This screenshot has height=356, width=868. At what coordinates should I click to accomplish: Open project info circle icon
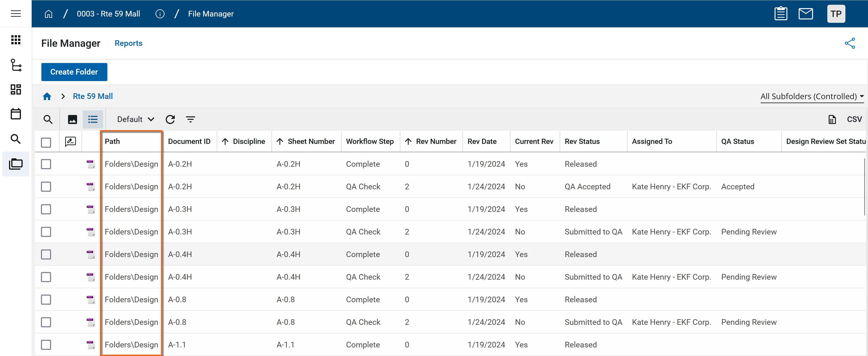160,14
